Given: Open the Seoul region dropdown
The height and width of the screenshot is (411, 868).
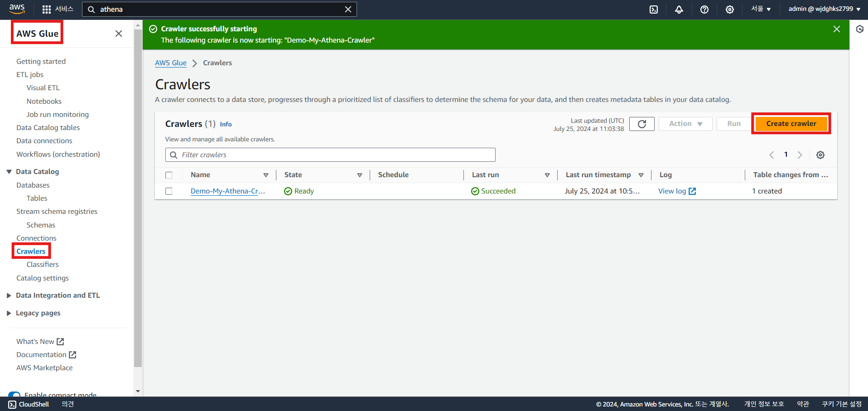Looking at the screenshot, I should (761, 9).
